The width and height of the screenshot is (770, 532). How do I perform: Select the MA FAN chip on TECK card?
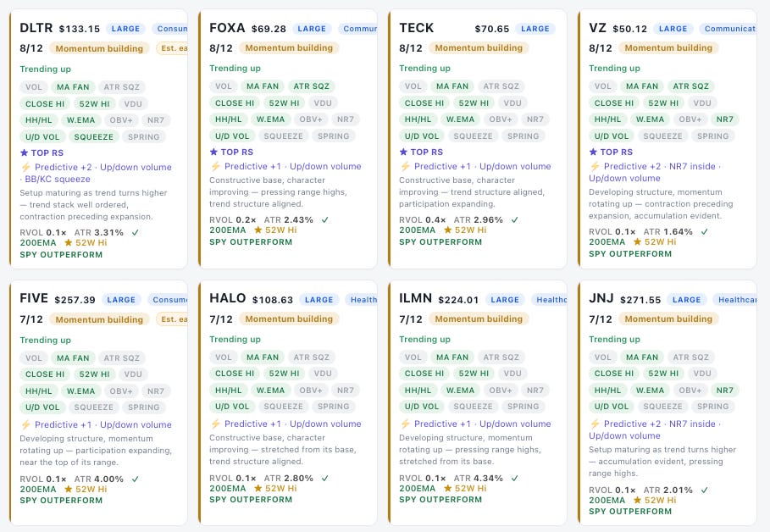click(452, 86)
